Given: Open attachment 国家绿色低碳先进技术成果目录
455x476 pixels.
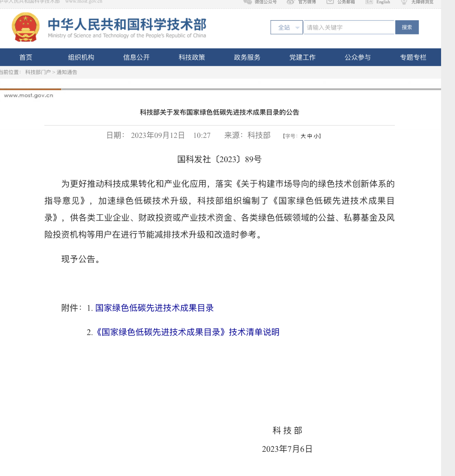Looking at the screenshot, I should pyautogui.click(x=154, y=308).
